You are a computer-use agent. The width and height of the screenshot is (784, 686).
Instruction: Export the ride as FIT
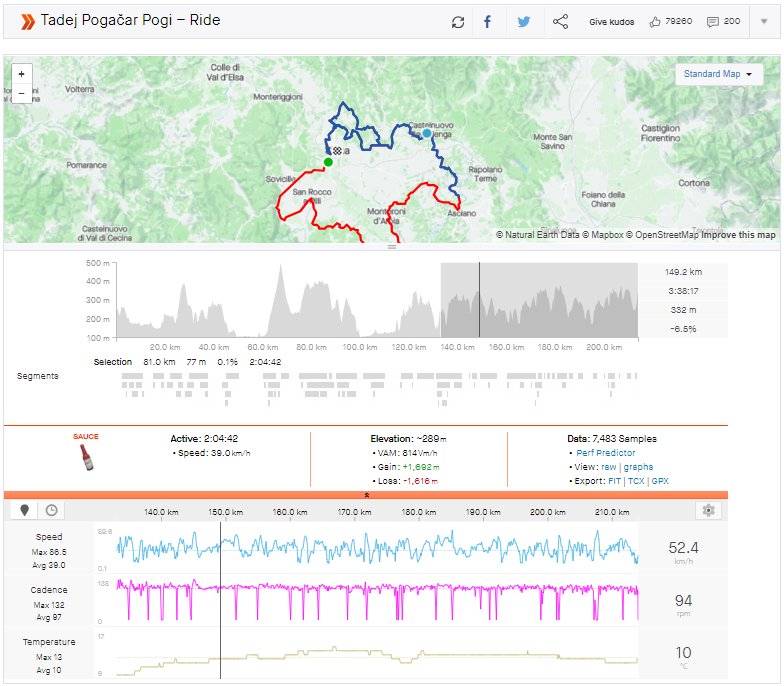click(614, 481)
